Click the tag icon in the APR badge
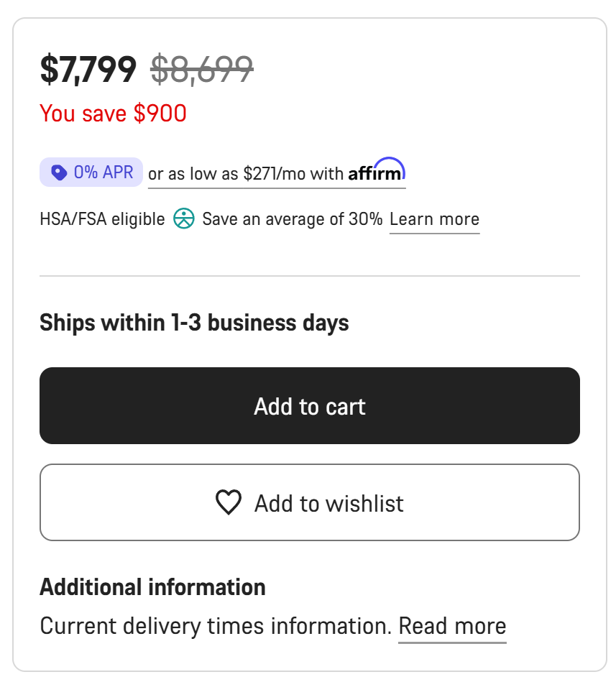This screenshot has width=616, height=677. point(60,172)
